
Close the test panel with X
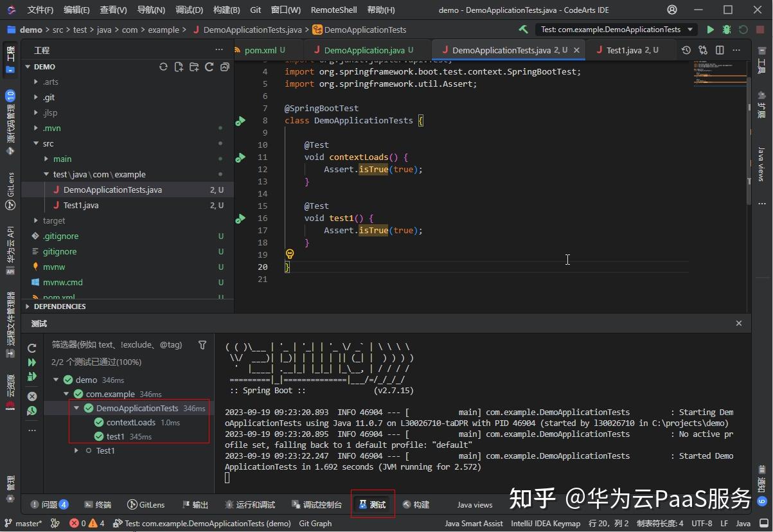click(739, 323)
